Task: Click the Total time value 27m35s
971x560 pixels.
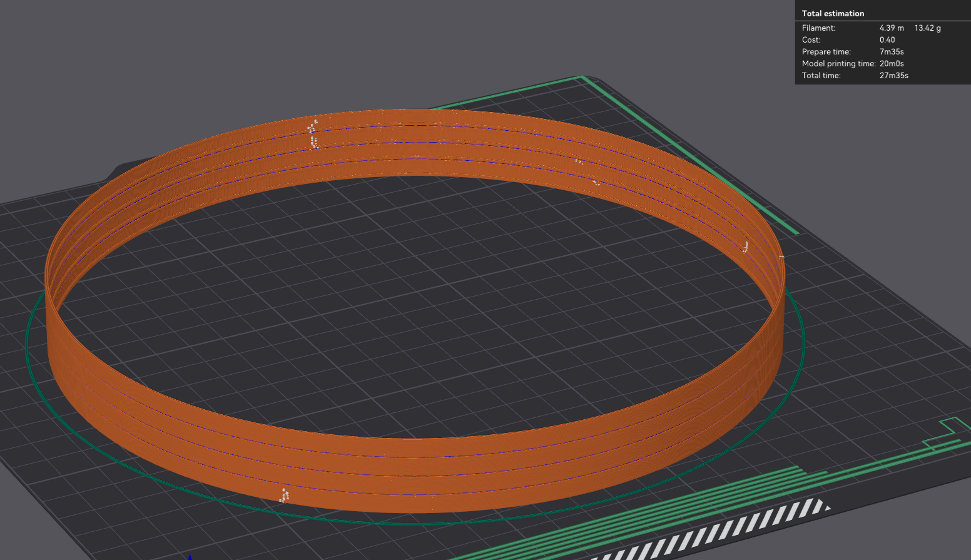Action: (894, 75)
